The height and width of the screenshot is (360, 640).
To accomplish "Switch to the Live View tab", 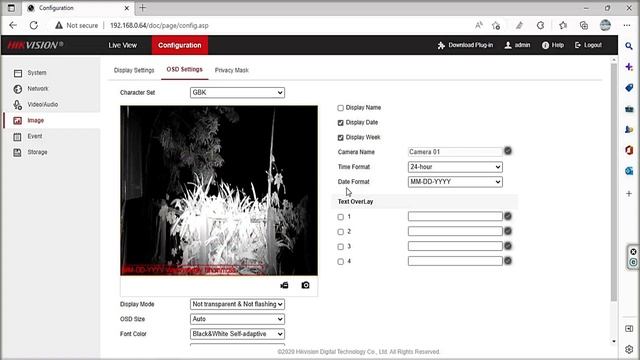I will click(x=122, y=45).
